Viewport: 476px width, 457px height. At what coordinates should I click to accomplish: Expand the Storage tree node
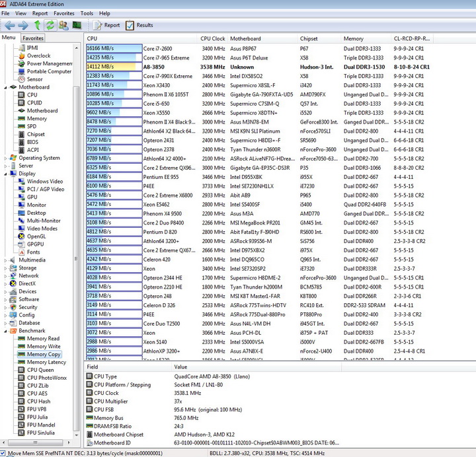(x=6, y=268)
